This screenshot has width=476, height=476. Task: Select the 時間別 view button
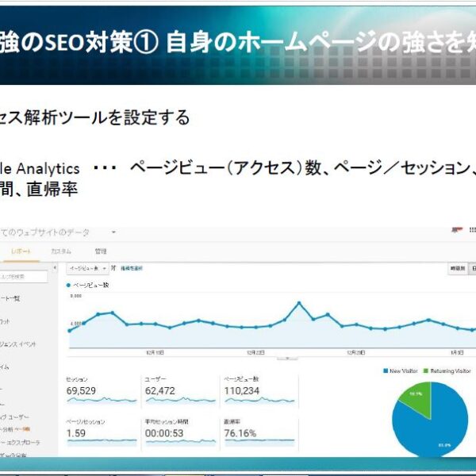point(456,269)
